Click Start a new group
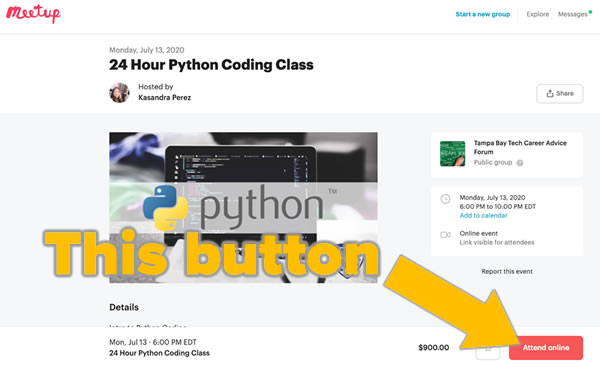 click(x=483, y=14)
